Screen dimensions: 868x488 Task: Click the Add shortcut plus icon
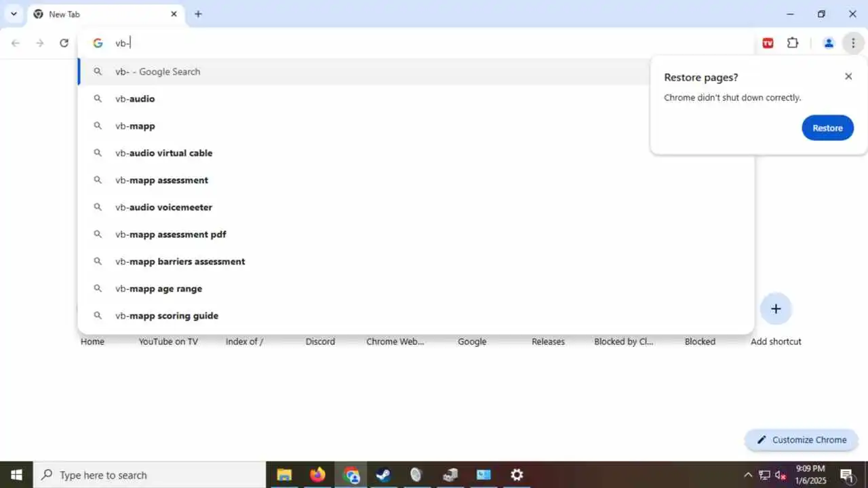click(776, 308)
